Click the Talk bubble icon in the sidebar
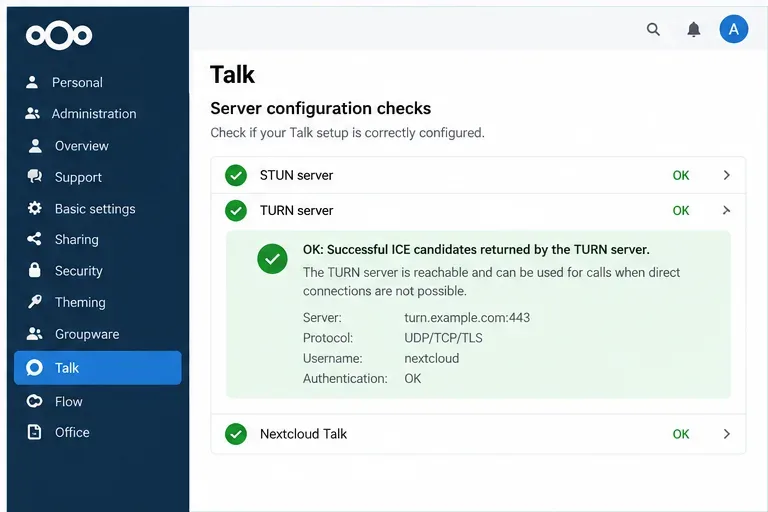Image resolution: width=768 pixels, height=512 pixels. click(x=34, y=367)
